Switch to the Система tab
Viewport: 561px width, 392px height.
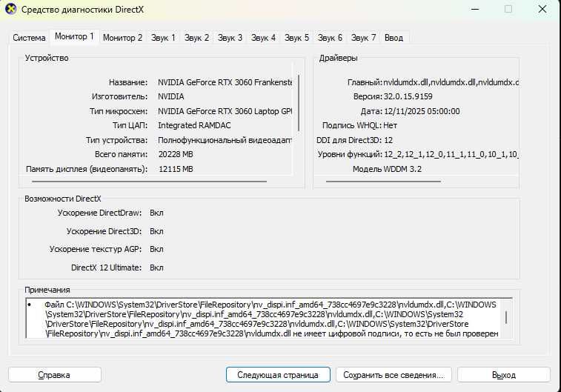click(29, 38)
